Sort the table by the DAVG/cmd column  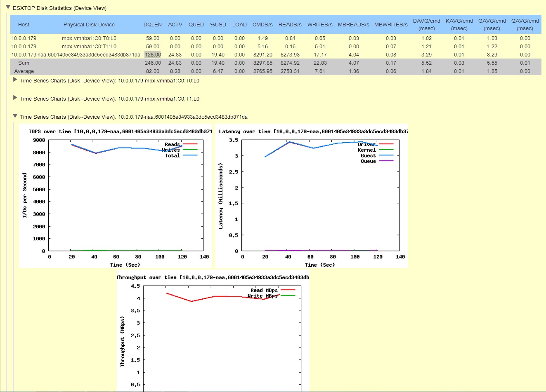pos(426,24)
